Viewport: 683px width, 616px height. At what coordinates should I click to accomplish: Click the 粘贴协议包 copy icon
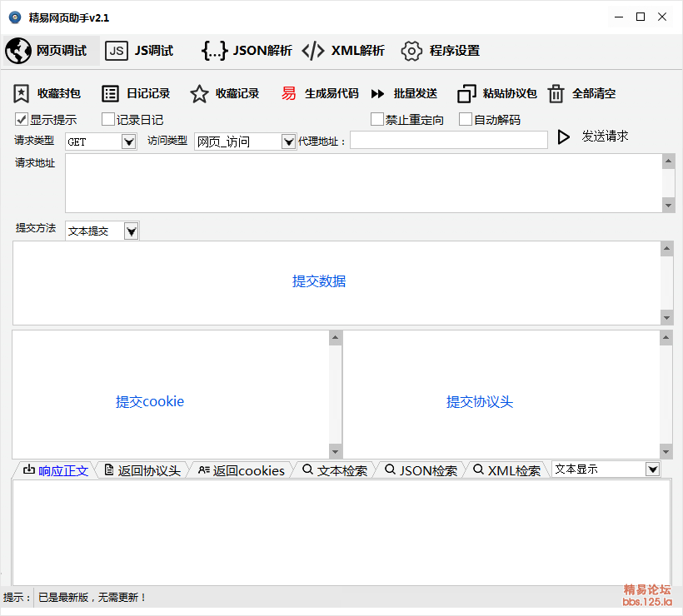point(466,93)
